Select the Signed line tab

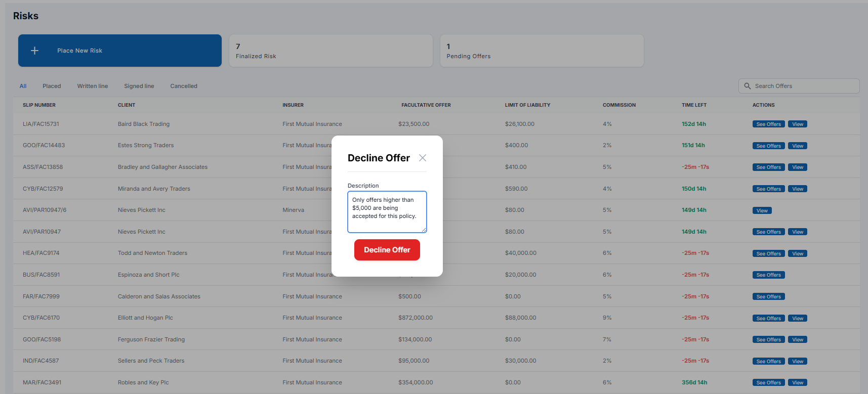139,86
